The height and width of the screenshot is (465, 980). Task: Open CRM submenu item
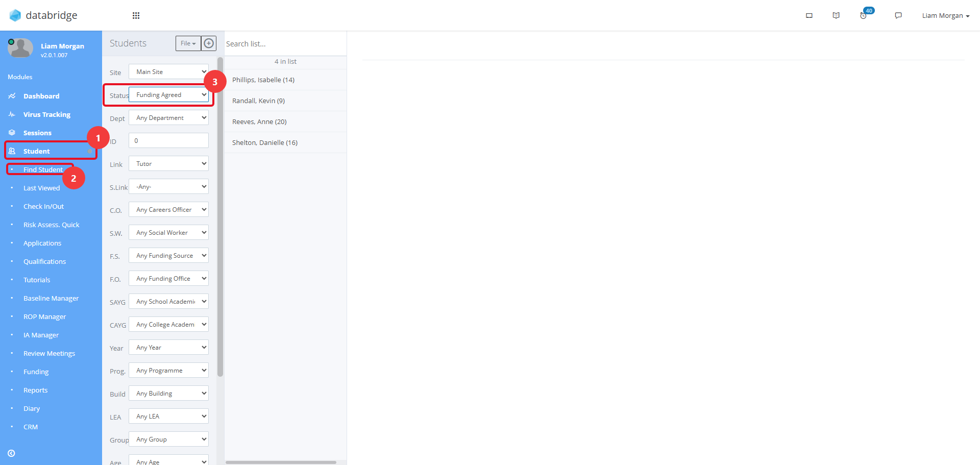[x=31, y=427]
